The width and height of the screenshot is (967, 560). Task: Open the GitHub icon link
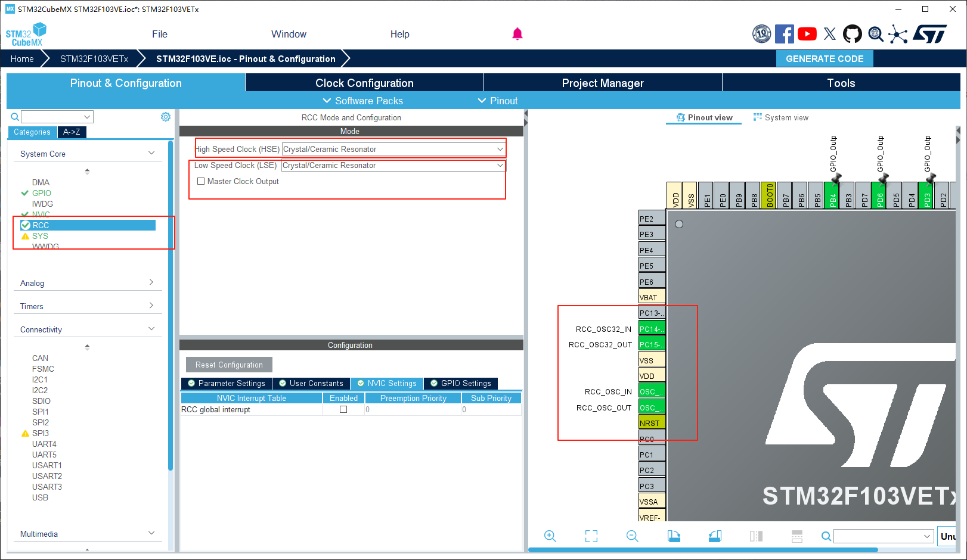[853, 34]
